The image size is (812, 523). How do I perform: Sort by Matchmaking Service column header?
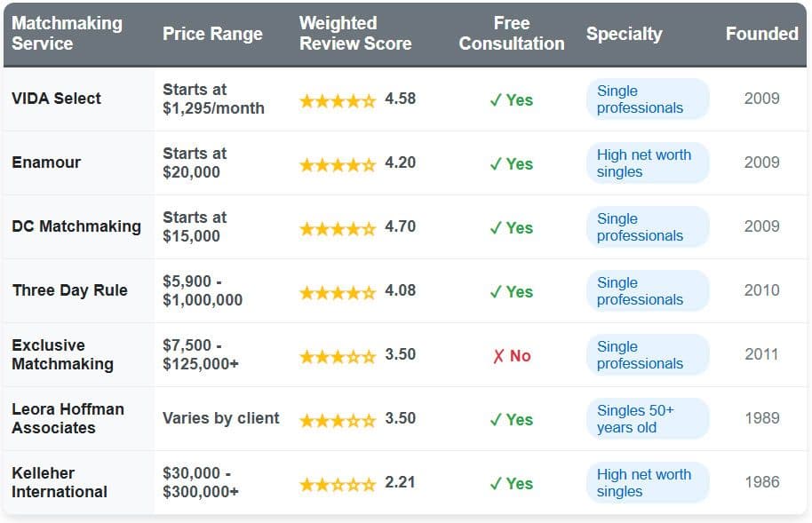(x=67, y=34)
